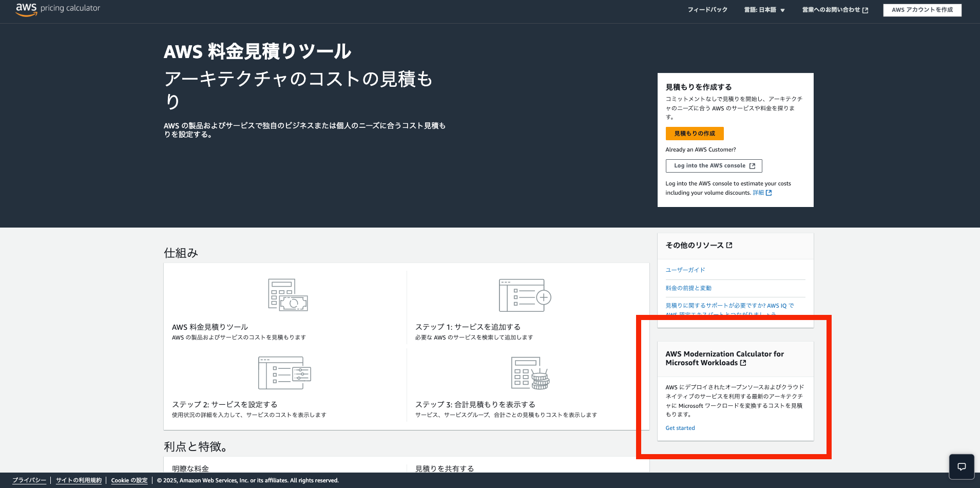This screenshot has width=980, height=488.
Task: Click the 仕組み section heading
Action: click(181, 253)
